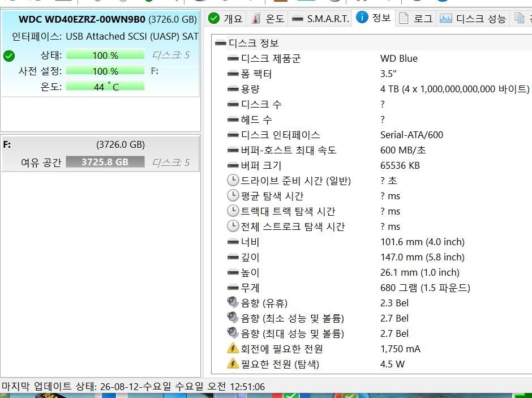532x398 pixels.
Task: Click the disk icon beside 디스크 정보 header
Action: pyautogui.click(x=221, y=43)
